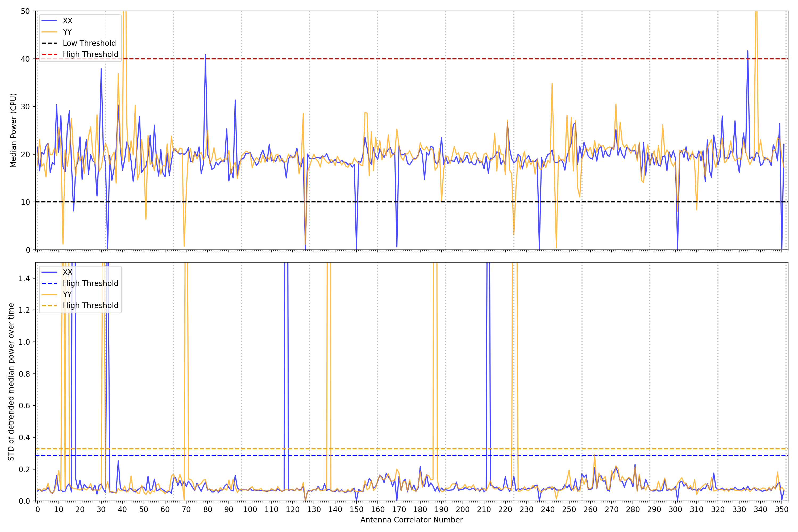Click the STD of detrended median power label
Screen dimensions: 798x532
pos(11,382)
